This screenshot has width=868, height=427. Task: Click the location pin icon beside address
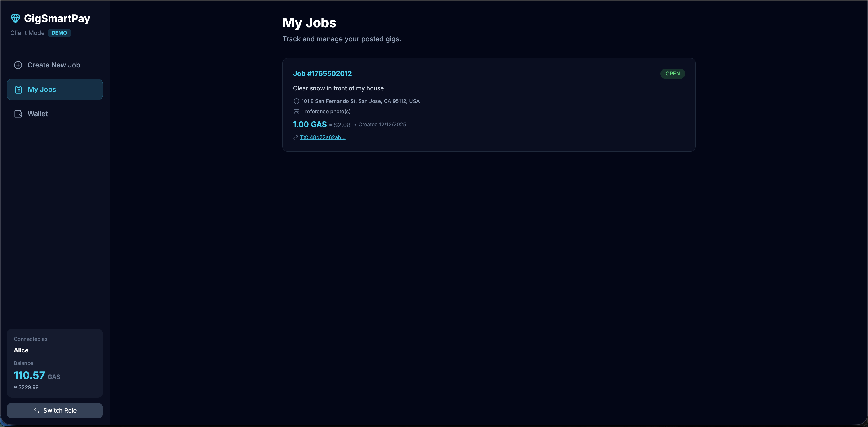pos(296,101)
